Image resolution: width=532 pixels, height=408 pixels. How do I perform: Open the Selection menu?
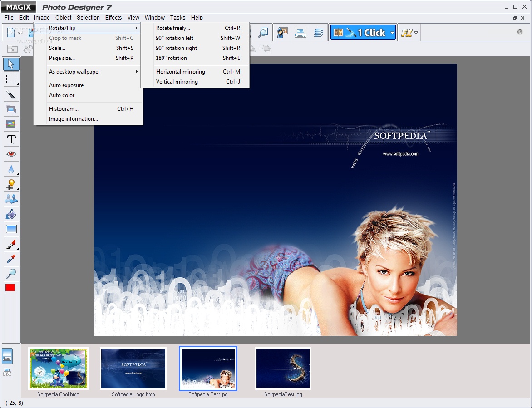coord(88,17)
